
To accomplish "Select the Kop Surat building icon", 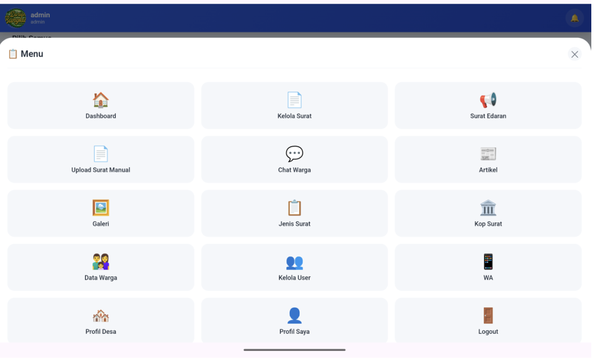I will 488,208.
